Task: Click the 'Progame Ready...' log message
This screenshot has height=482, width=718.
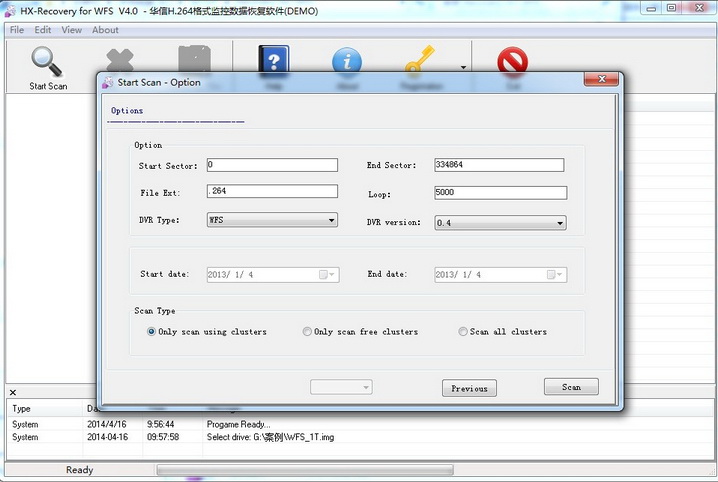Action: coord(238,424)
